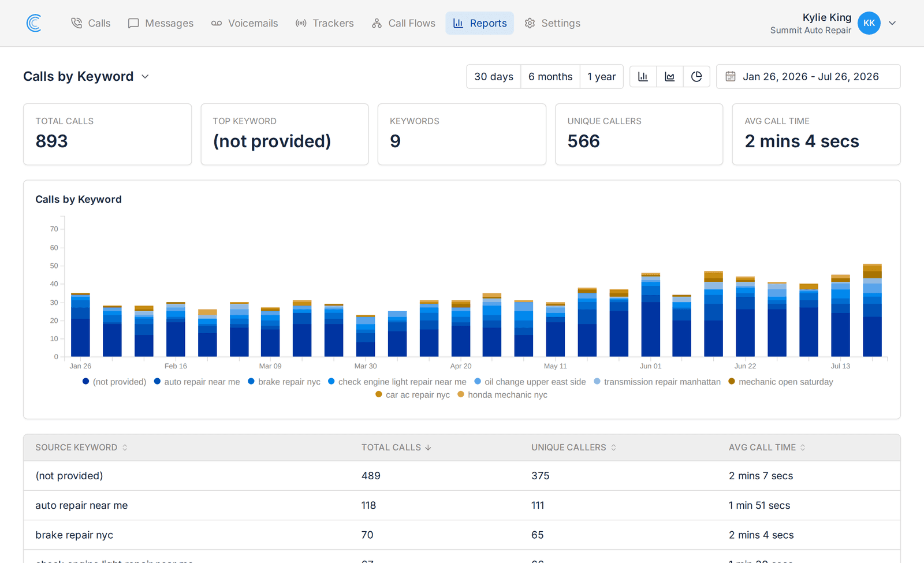Select the auto repair near me row
924x563 pixels.
click(462, 505)
